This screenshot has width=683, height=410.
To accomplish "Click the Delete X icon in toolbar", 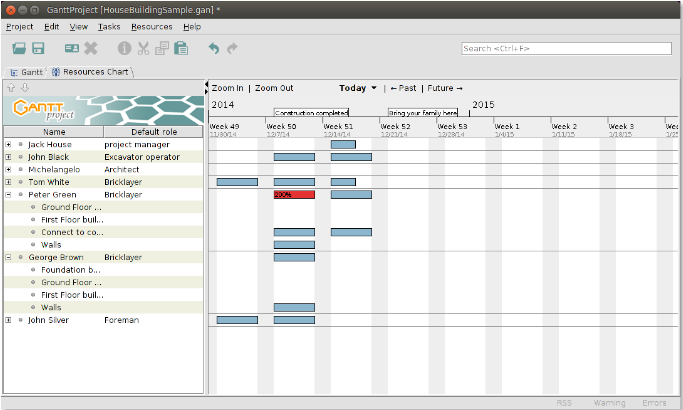I will click(91, 48).
